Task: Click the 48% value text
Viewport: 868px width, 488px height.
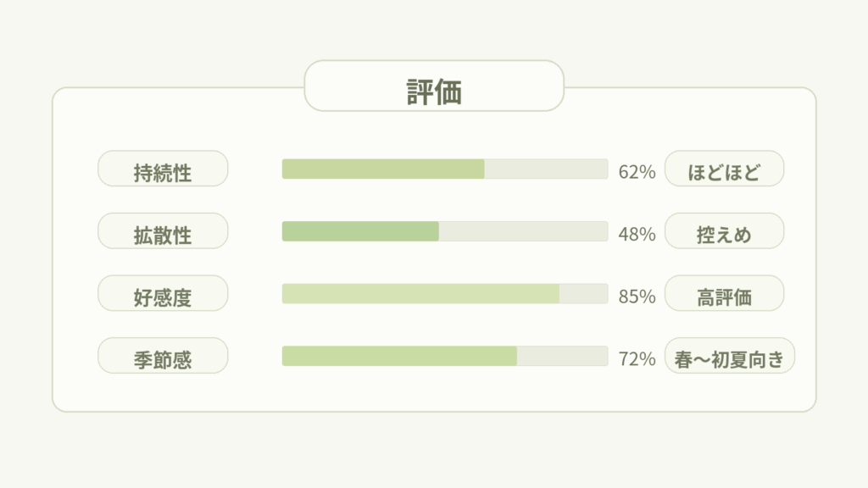Action: pos(637,235)
